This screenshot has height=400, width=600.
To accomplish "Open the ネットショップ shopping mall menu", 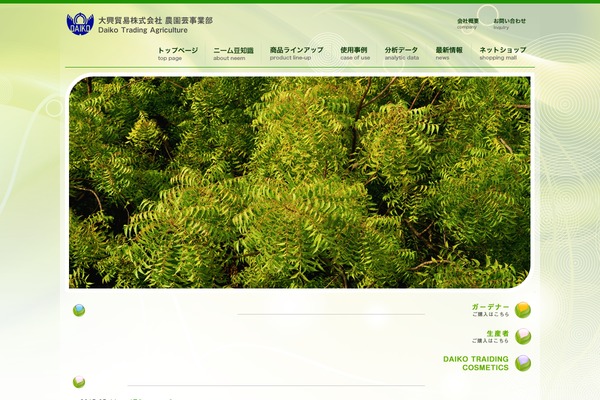I will tap(502, 54).
